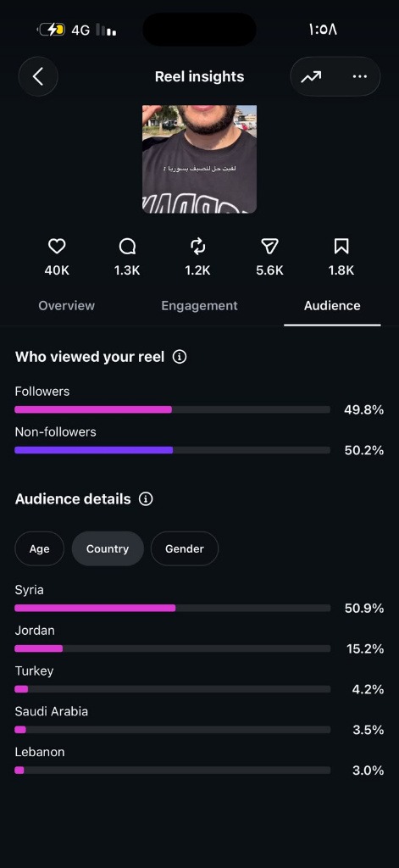The height and width of the screenshot is (868, 399).
Task: Open the trending arrow boost icon
Action: pos(311,77)
